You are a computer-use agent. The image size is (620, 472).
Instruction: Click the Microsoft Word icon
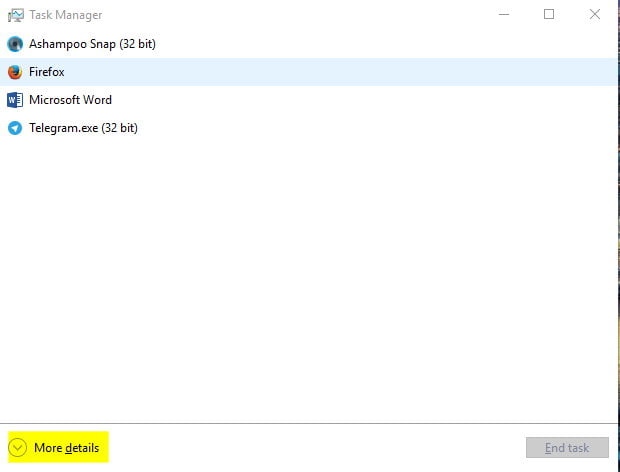(x=15, y=100)
